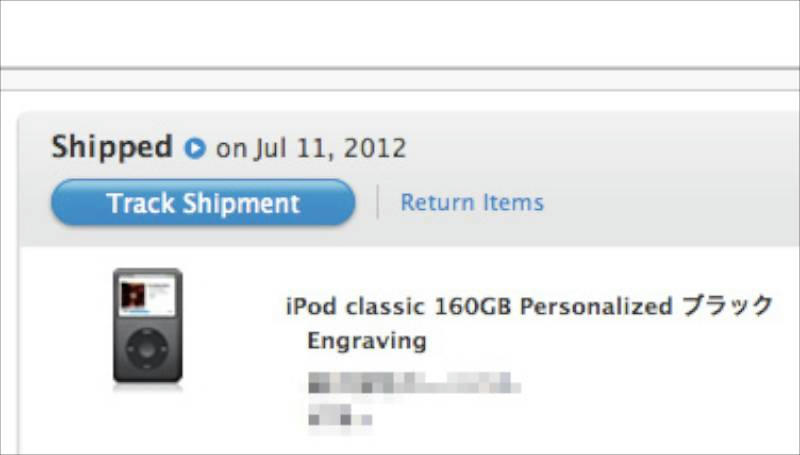Click the click wheel on the iPod image
The height and width of the screenshot is (455, 800).
click(x=147, y=349)
